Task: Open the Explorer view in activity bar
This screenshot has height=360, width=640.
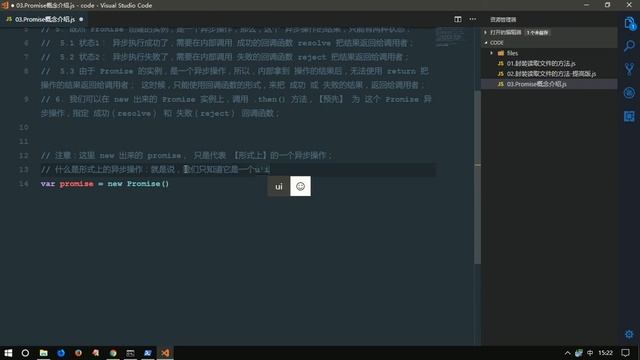Action: (x=629, y=24)
